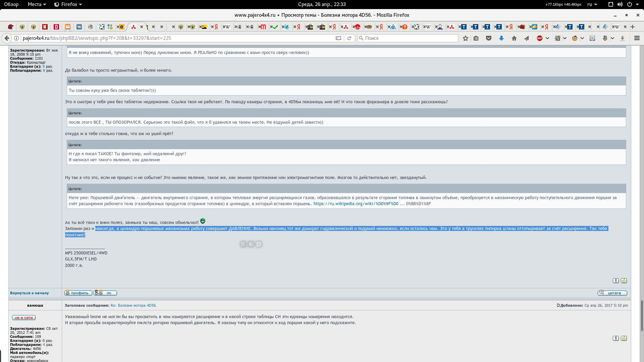
Task: Click the page vertical scrollbar thumb
Action: (642, 315)
